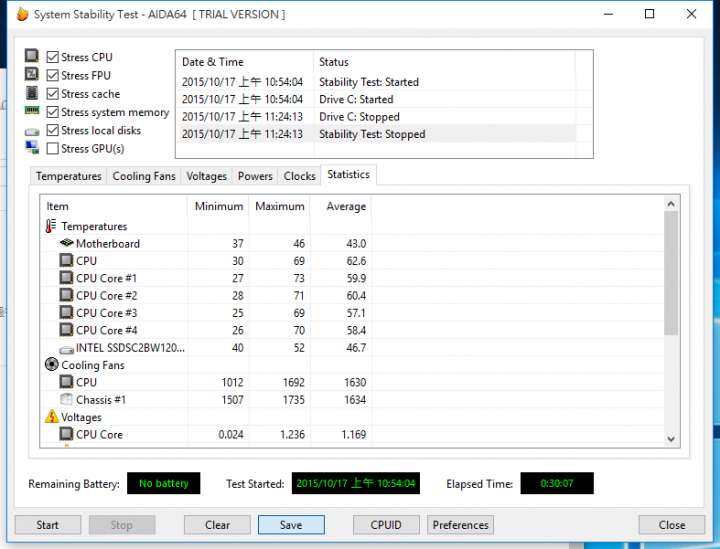
Task: Switch to the Temperatures tab
Action: tap(68, 176)
